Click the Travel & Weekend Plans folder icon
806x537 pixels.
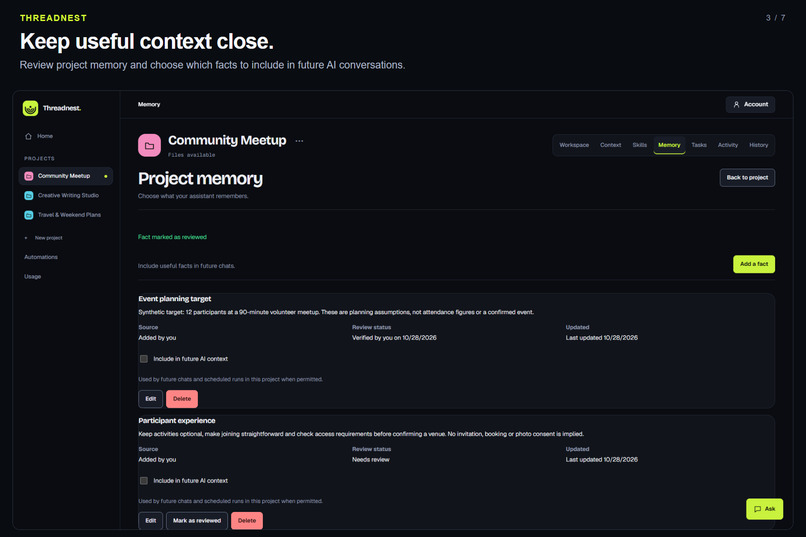(29, 215)
